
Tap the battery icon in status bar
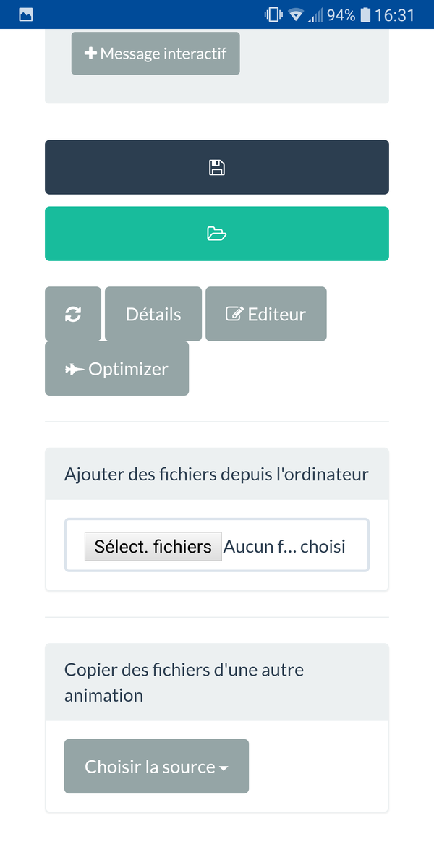(x=365, y=14)
